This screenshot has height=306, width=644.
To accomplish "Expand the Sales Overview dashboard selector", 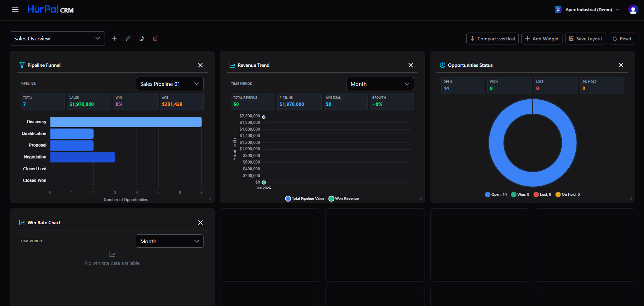I will pyautogui.click(x=57, y=38).
